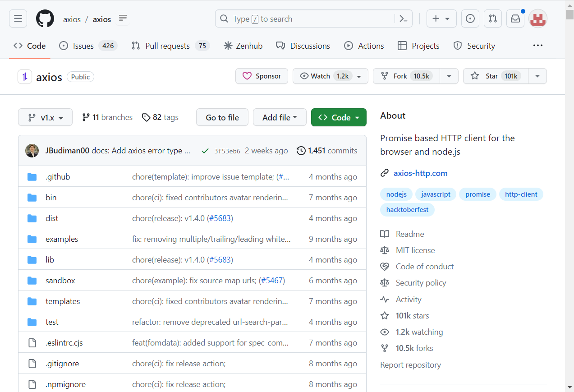Open the examples folder name
Screen dimensions: 574x392
pyautogui.click(x=62, y=239)
